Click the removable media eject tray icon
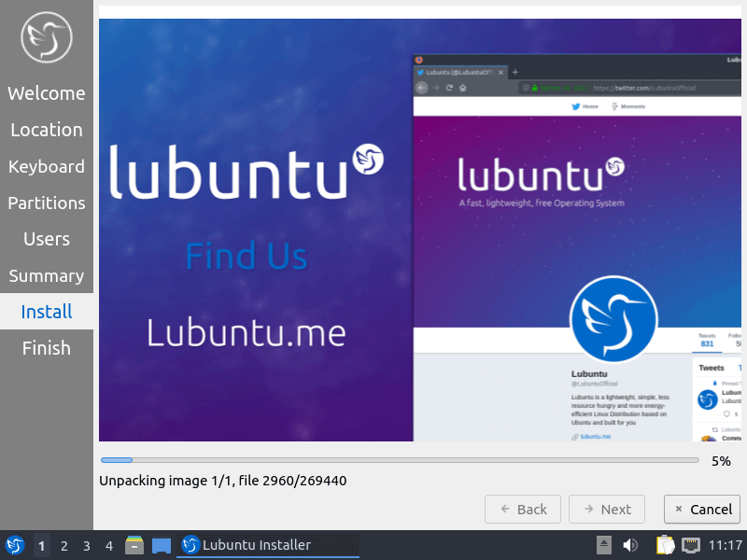This screenshot has width=747, height=560. (x=602, y=544)
